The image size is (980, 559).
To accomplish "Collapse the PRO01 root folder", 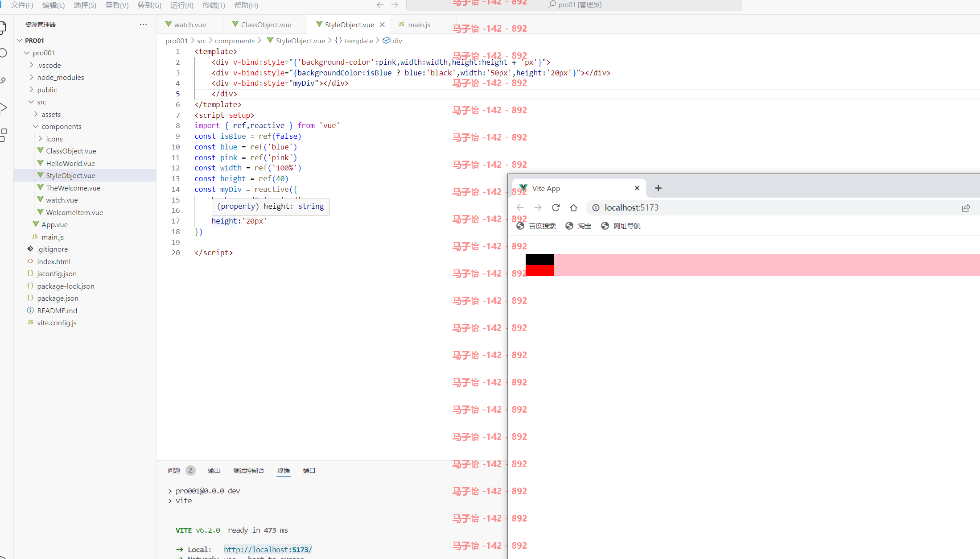I will pos(19,40).
